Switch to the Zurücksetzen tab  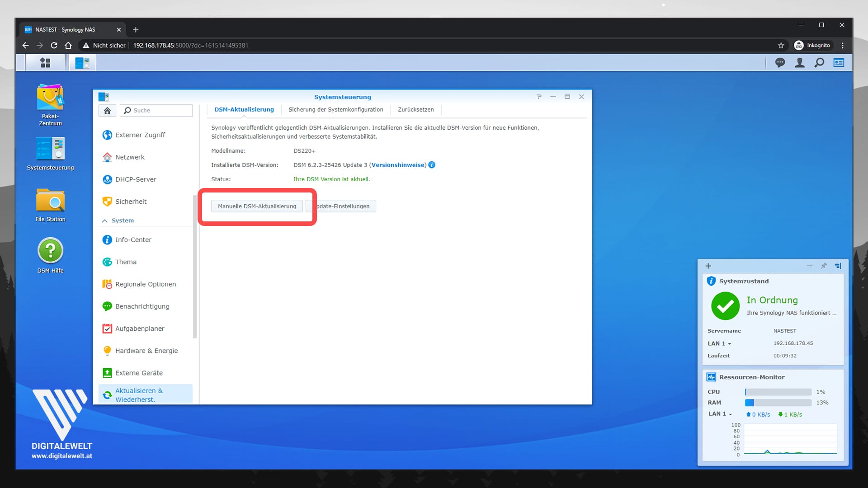416,110
